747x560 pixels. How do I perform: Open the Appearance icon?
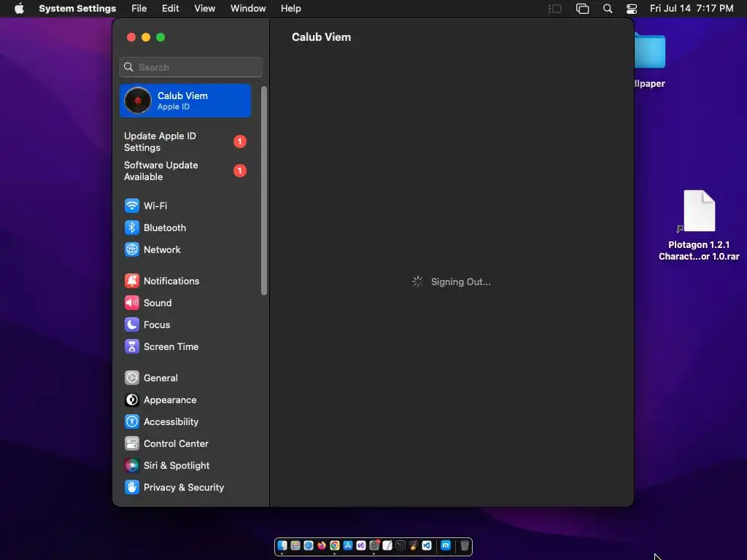tap(132, 400)
